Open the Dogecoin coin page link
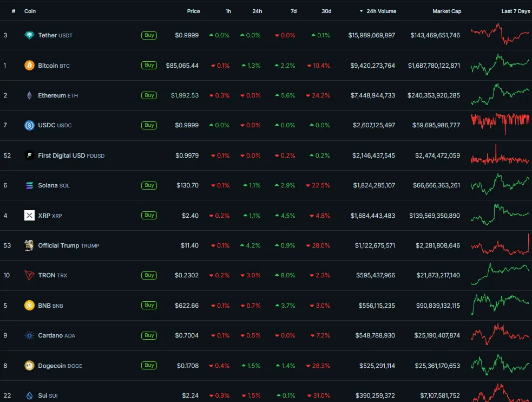Viewport: 532px width, 402px height. 60,366
